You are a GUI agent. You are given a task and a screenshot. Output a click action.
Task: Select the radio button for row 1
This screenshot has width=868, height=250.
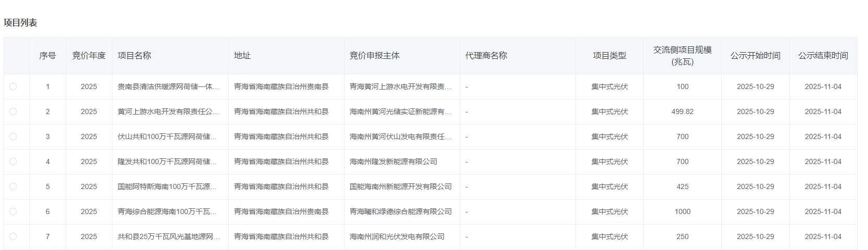click(13, 86)
